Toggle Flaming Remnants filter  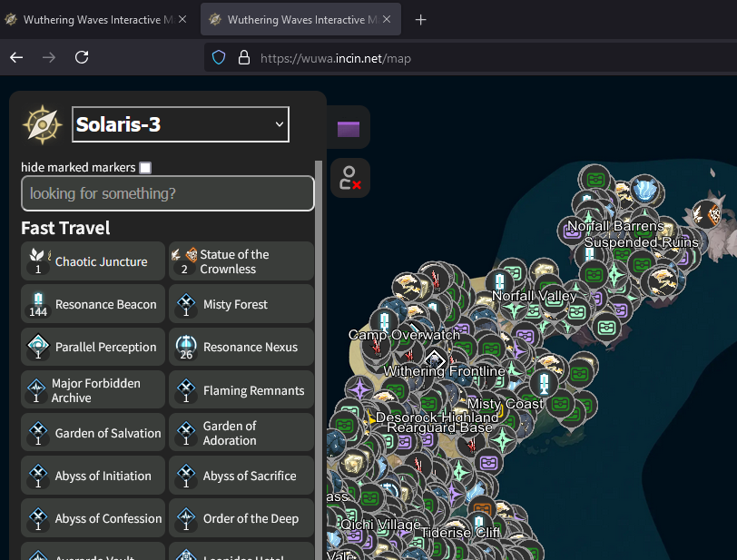[x=241, y=389]
